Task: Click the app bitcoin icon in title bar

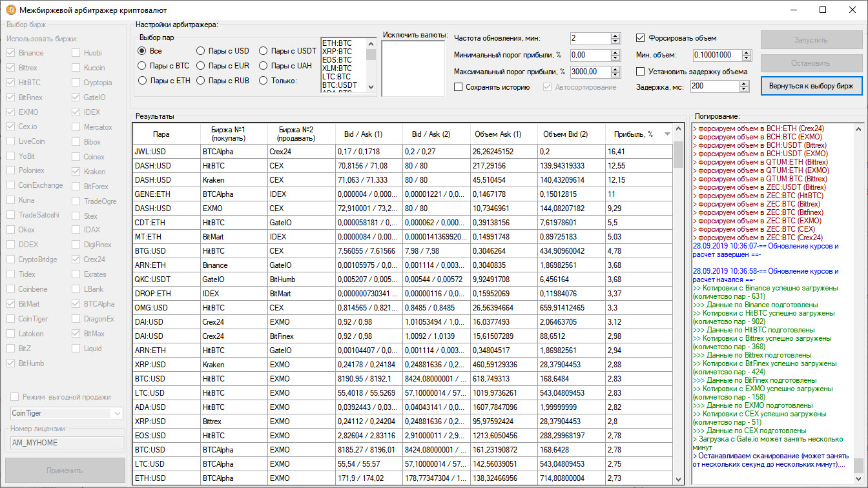Action: click(x=10, y=10)
